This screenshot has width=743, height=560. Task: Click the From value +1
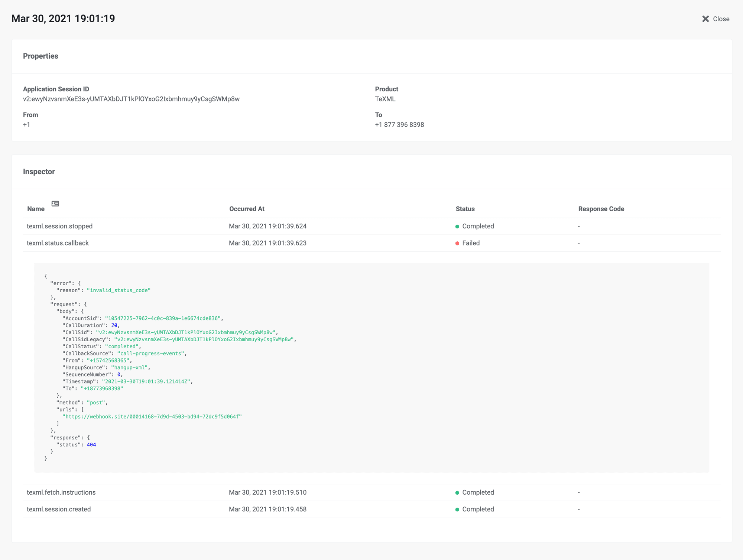(26, 125)
